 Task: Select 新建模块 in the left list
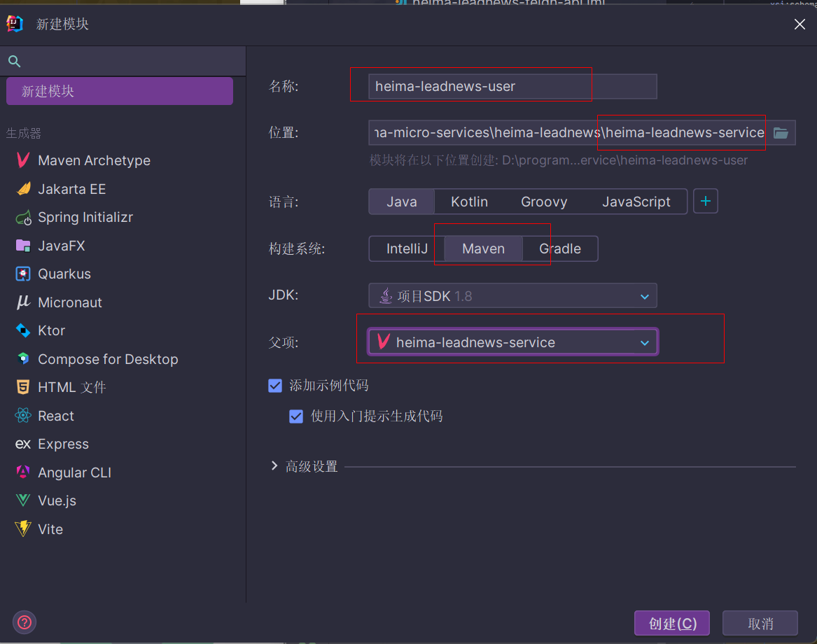click(x=119, y=91)
